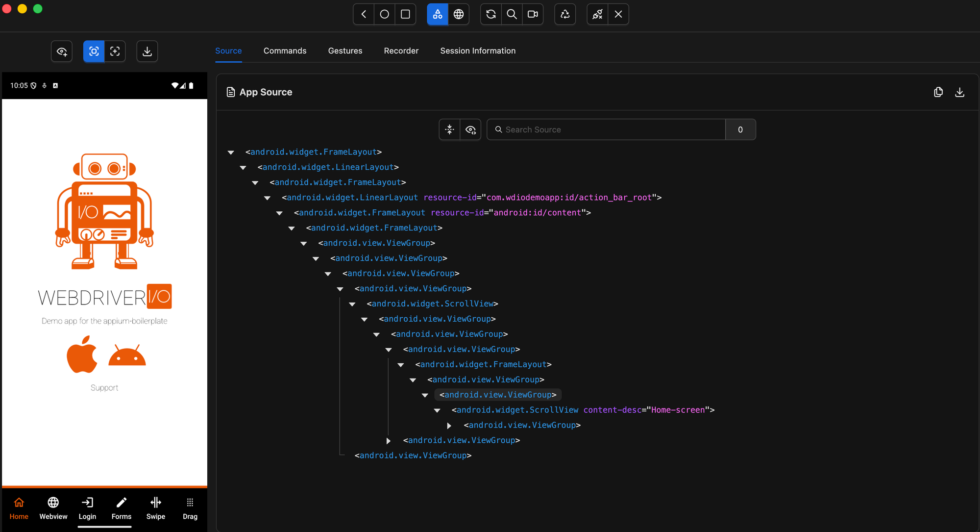Toggle element handles visibility eye icon
980x532 pixels.
pyautogui.click(x=62, y=51)
